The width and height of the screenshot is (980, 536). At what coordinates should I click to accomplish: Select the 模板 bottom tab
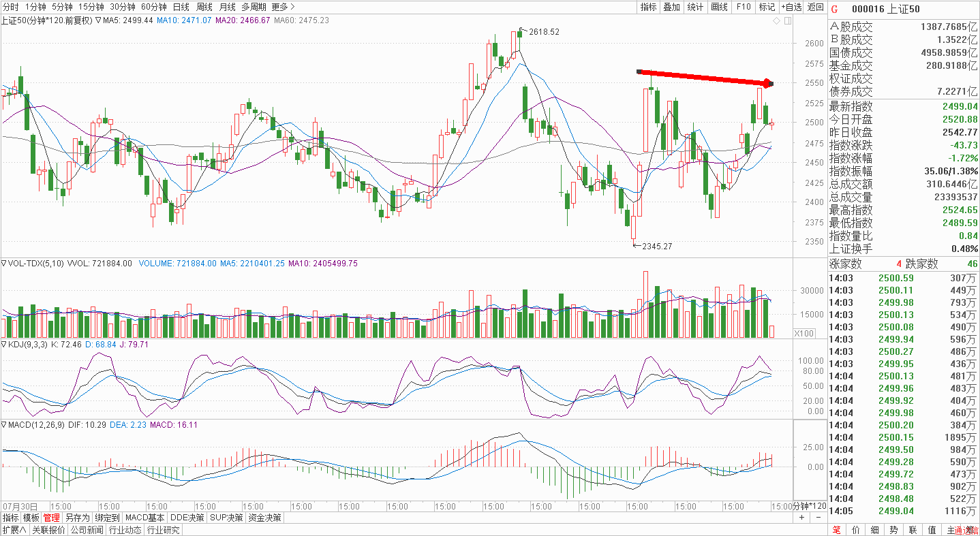(31, 518)
